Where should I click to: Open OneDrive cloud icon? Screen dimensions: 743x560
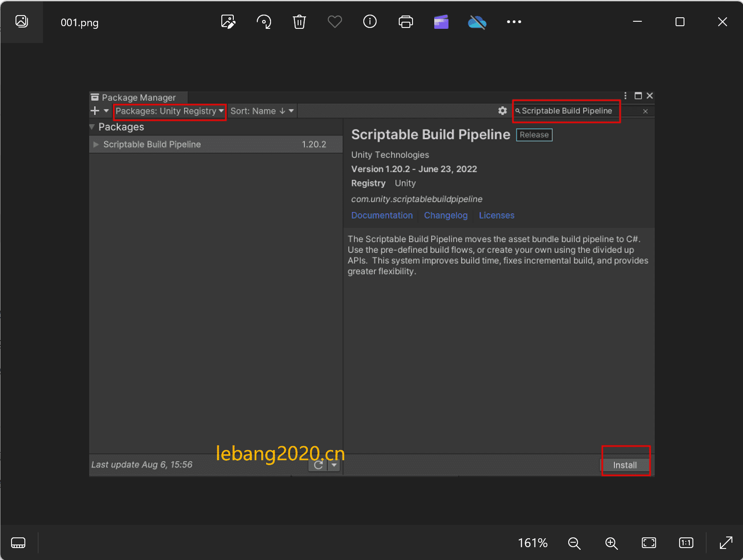477,22
